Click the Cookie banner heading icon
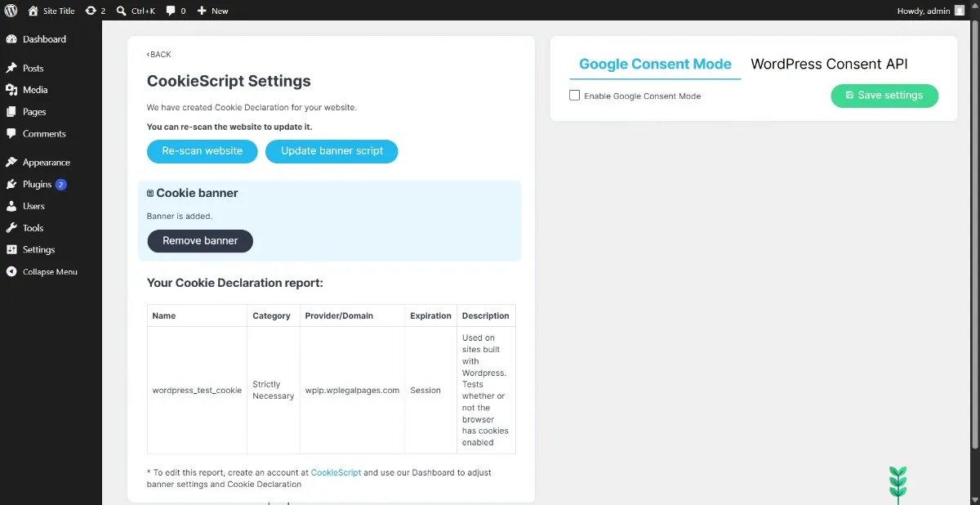Screen dimensions: 980x505 (x=150, y=194)
